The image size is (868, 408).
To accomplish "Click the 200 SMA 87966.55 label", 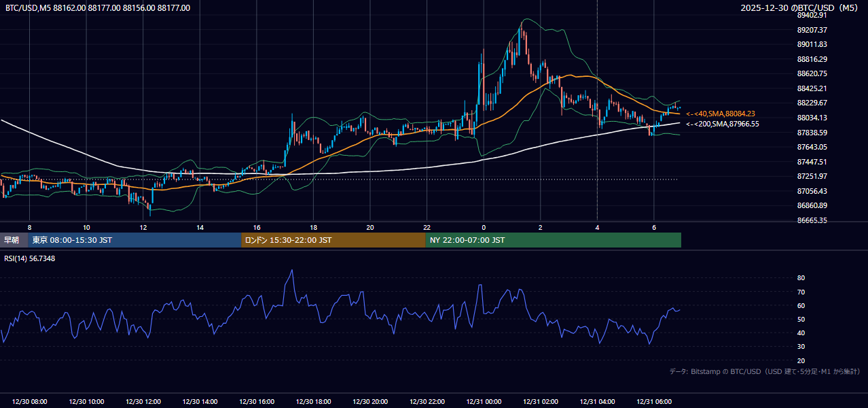I will point(723,124).
